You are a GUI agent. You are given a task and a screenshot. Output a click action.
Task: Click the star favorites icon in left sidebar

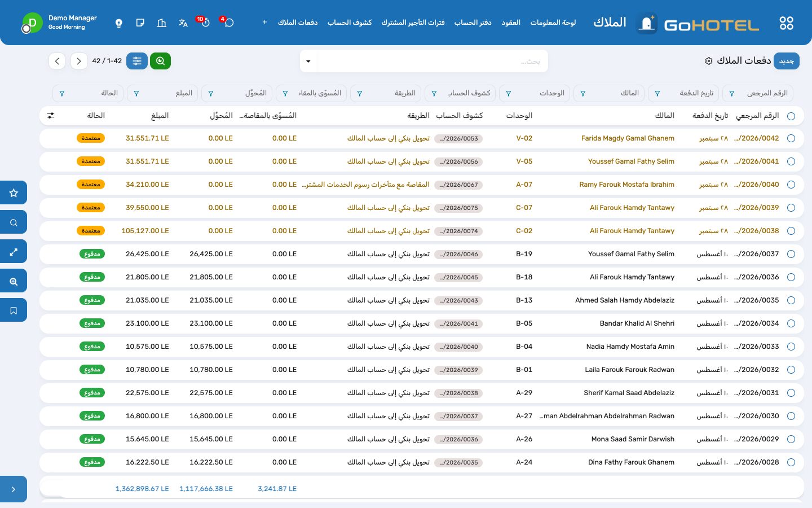click(x=14, y=193)
